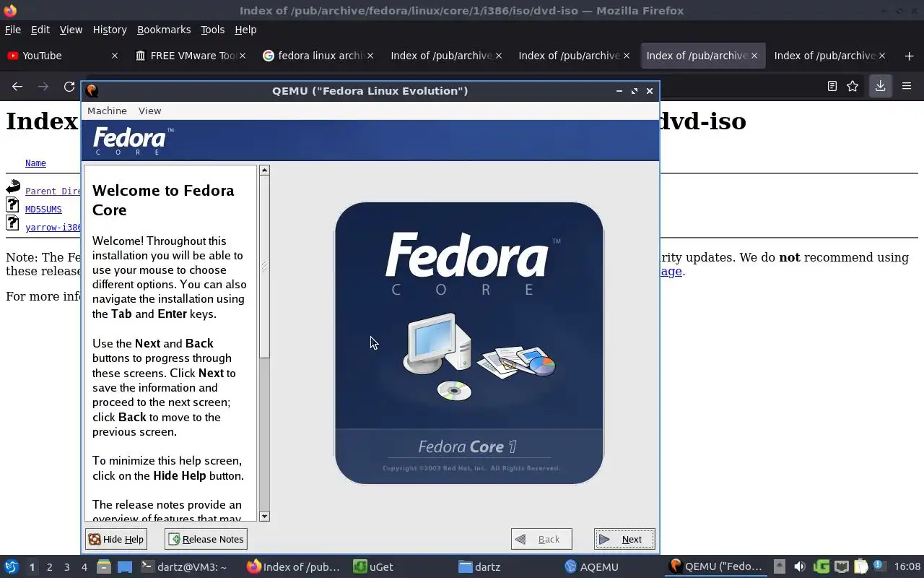
Task: Open a new Firefox tab with plus icon
Action: pyautogui.click(x=908, y=56)
